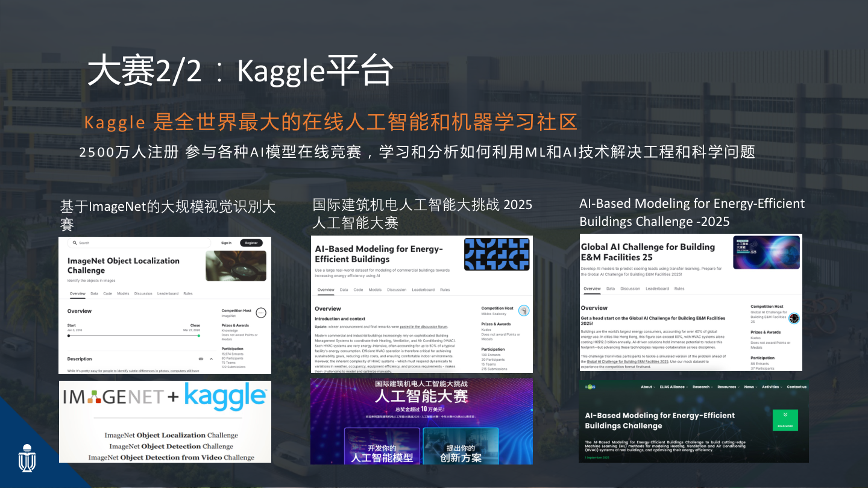Click green Close endpoint on competition timeline
868x488 pixels.
coord(199,336)
